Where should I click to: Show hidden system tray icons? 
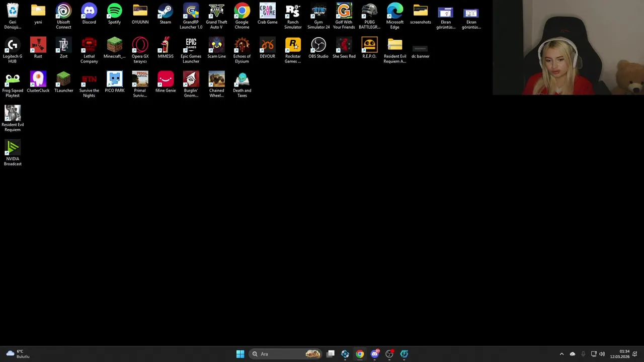pyautogui.click(x=561, y=354)
